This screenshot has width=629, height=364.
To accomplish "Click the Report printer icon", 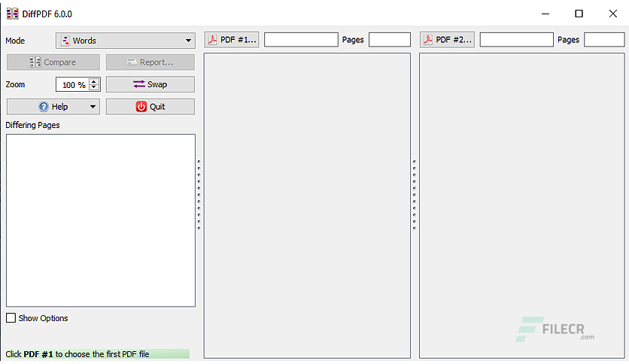I will (x=132, y=62).
